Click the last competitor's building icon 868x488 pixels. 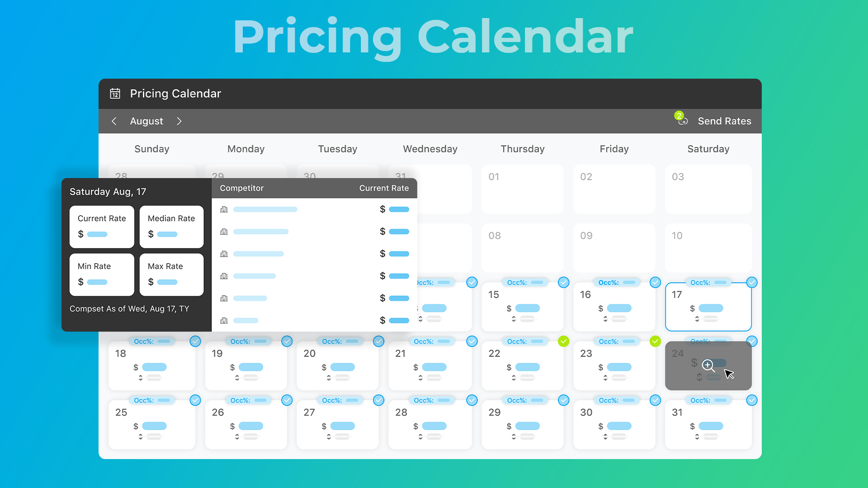pos(224,320)
